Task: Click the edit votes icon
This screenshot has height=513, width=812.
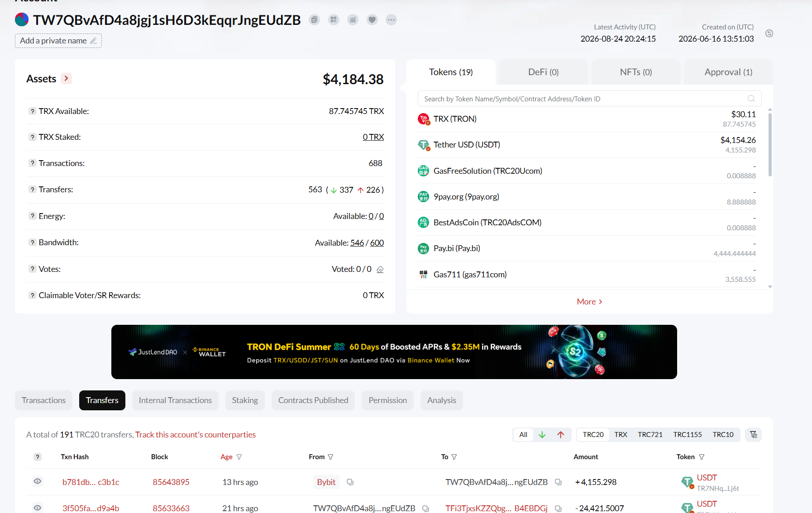Action: pos(380,270)
